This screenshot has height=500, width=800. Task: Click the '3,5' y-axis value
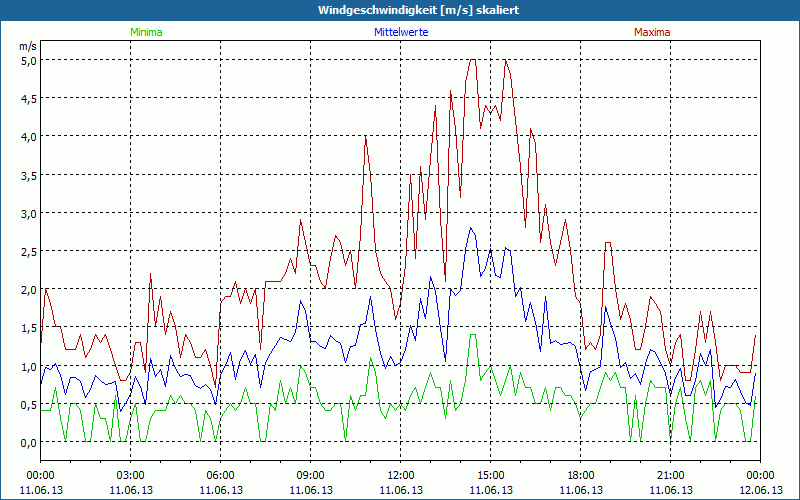(x=29, y=176)
